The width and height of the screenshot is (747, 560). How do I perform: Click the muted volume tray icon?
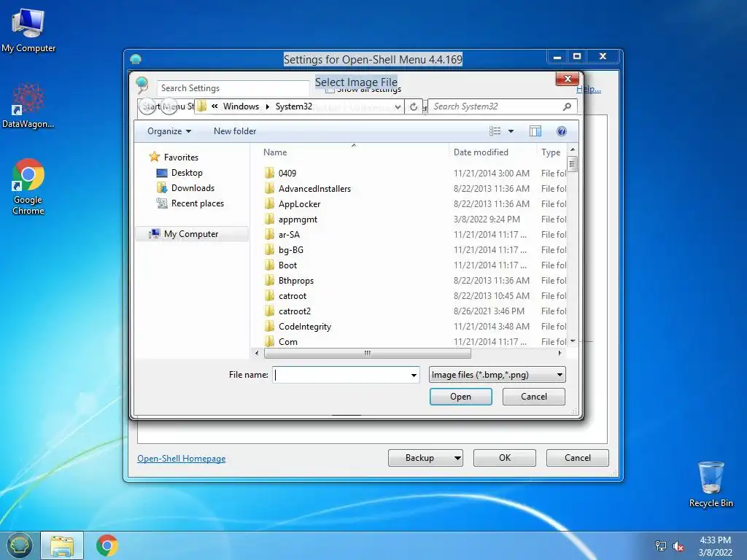[x=678, y=546]
